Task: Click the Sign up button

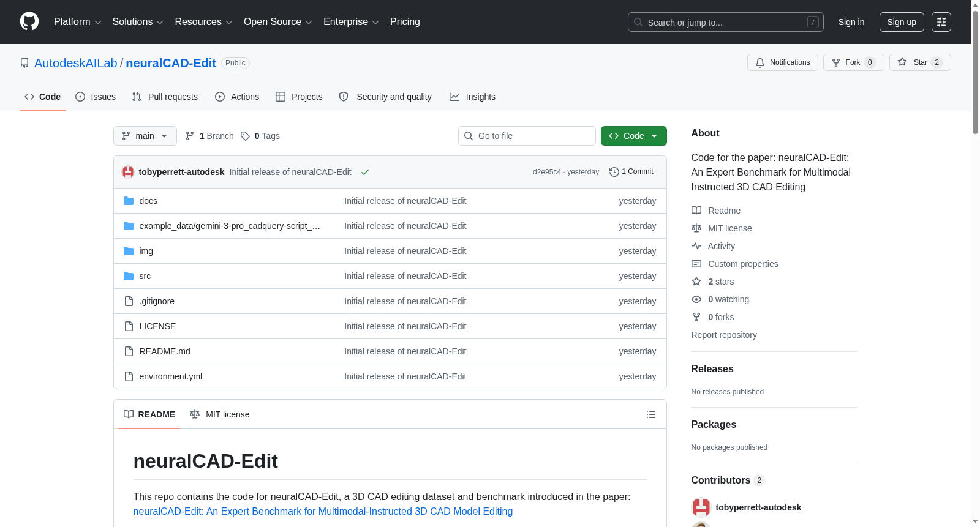Action: coord(902,22)
